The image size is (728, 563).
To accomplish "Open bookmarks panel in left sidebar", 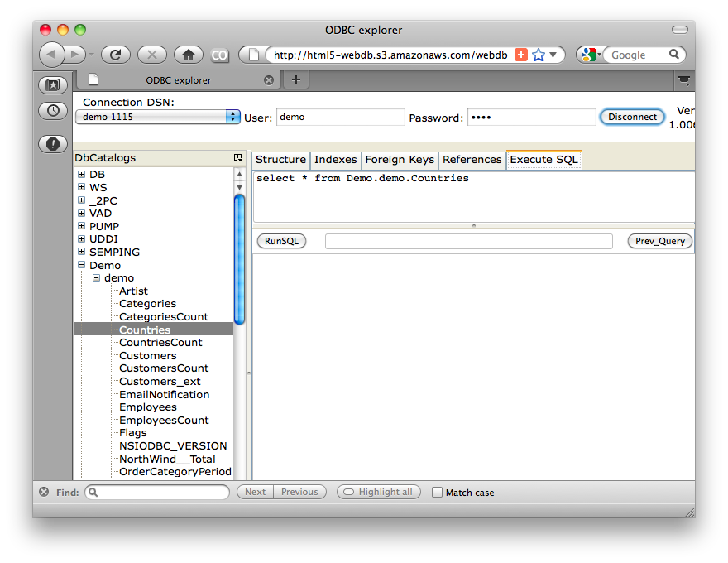I will 53,84.
